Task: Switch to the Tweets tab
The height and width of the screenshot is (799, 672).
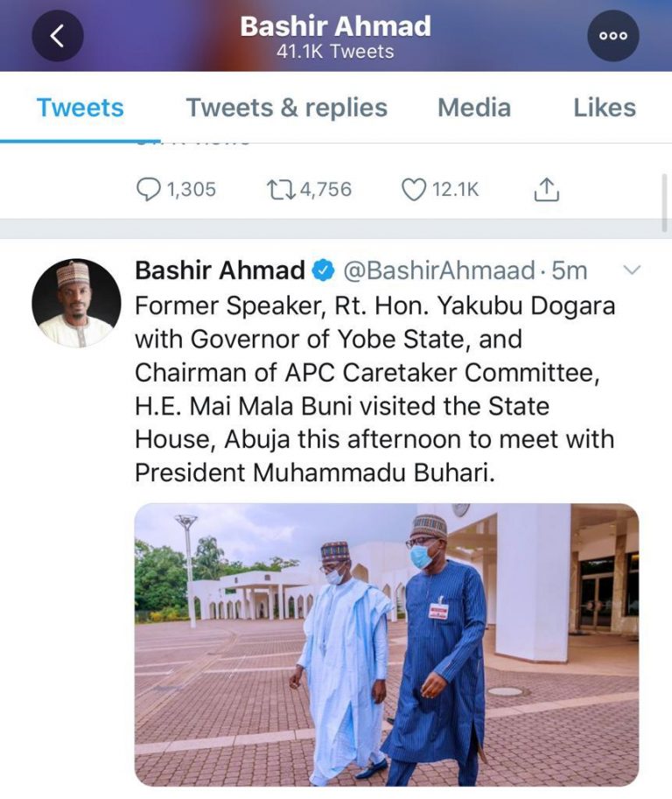Action: [80, 108]
